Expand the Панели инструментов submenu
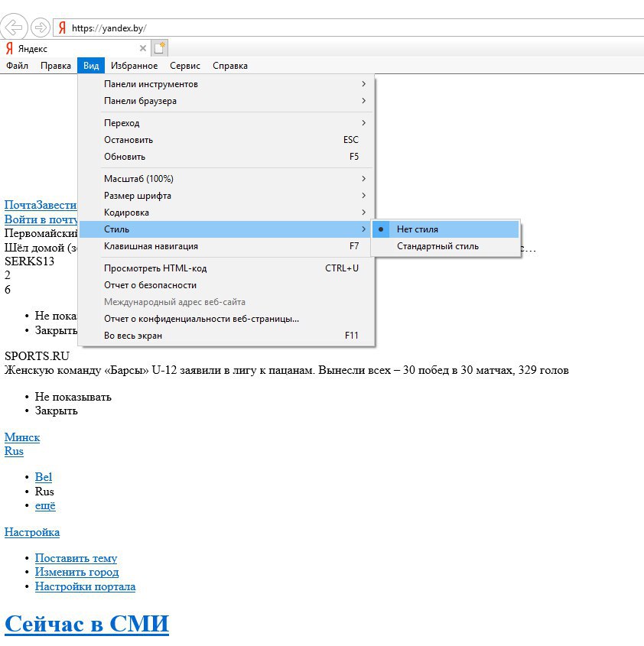Screen dimensions: 644x646 [x=226, y=84]
